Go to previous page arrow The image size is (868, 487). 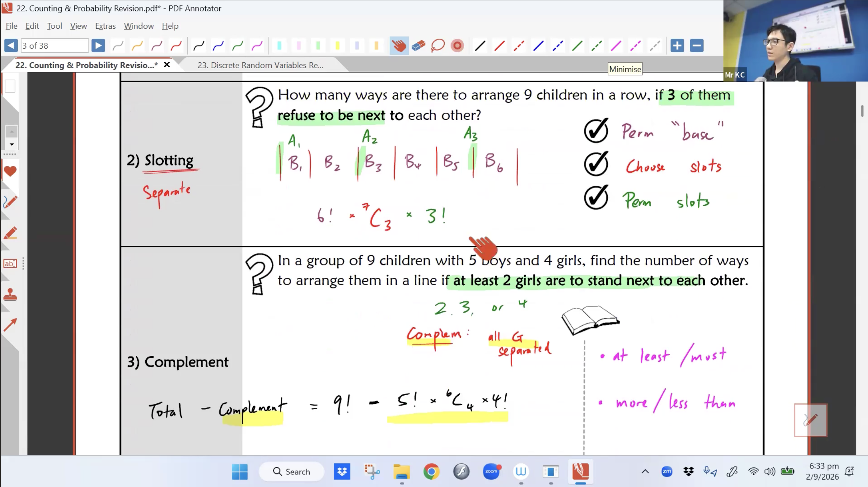click(x=11, y=46)
